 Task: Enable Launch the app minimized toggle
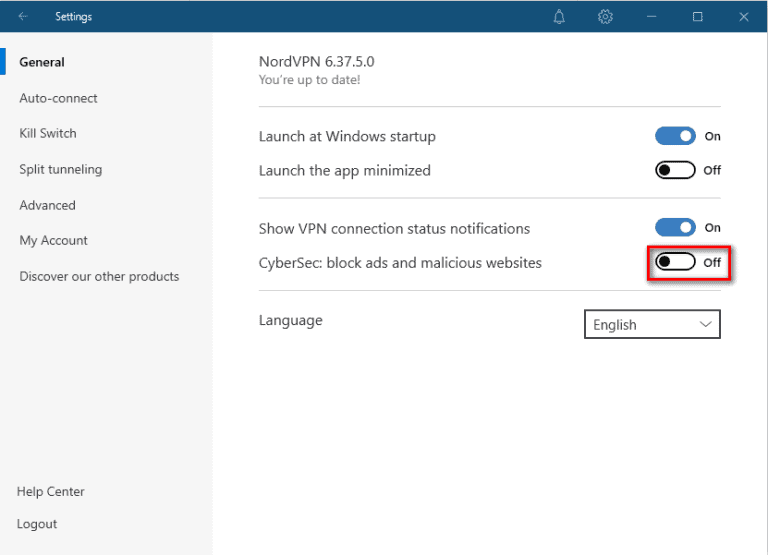pyautogui.click(x=675, y=170)
